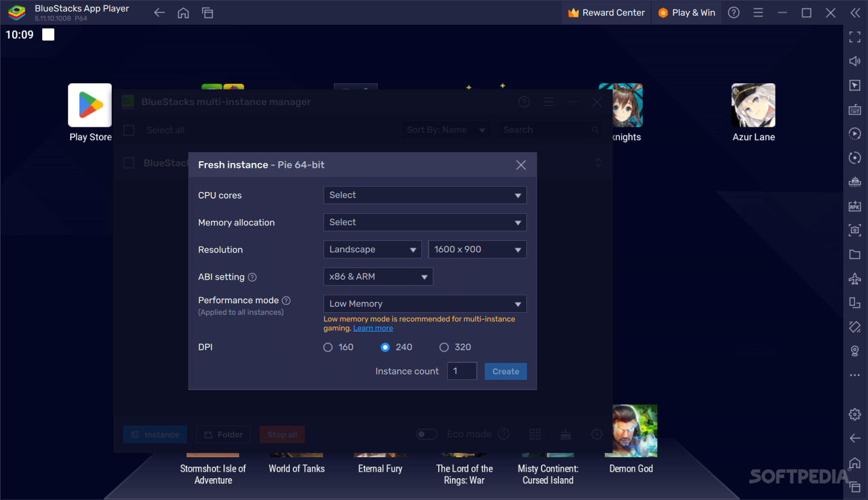
Task: Click the airplane icon in sidebar
Action: pyautogui.click(x=855, y=278)
